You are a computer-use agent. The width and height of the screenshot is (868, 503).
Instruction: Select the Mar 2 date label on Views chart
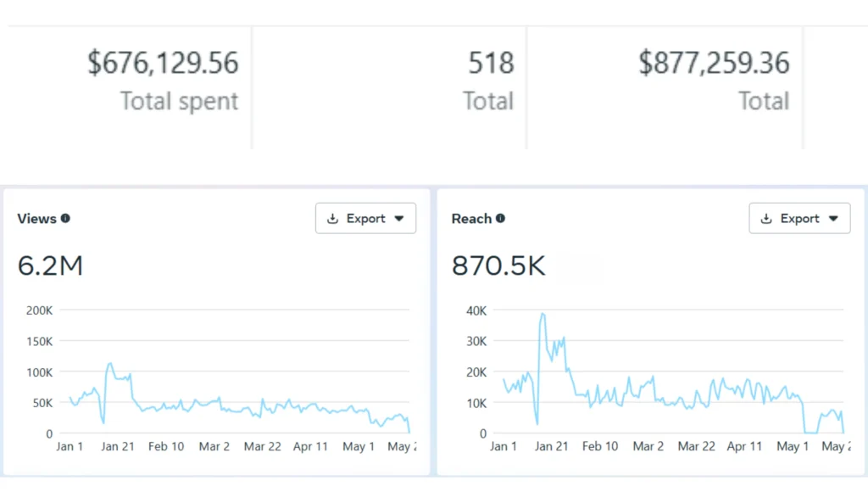coord(214,446)
